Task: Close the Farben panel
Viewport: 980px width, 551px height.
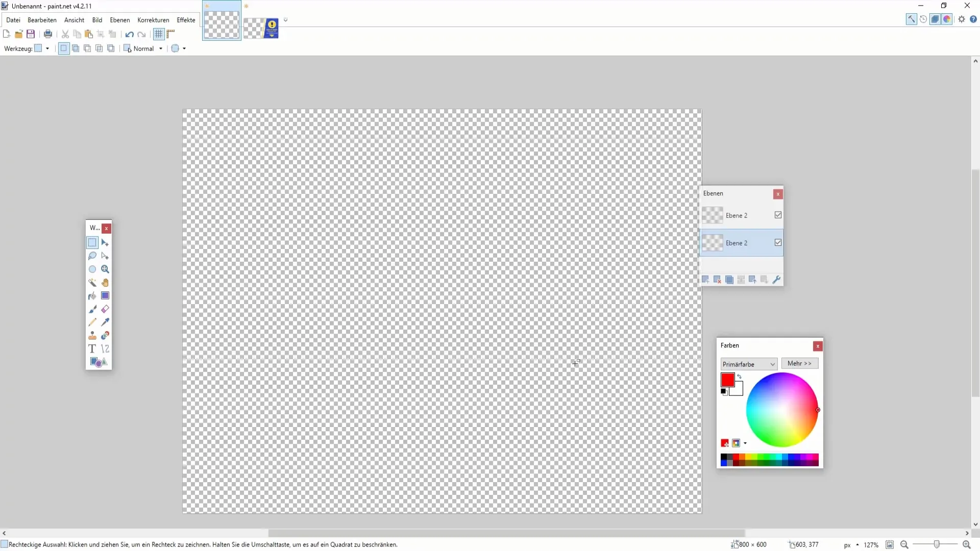Action: 818,346
